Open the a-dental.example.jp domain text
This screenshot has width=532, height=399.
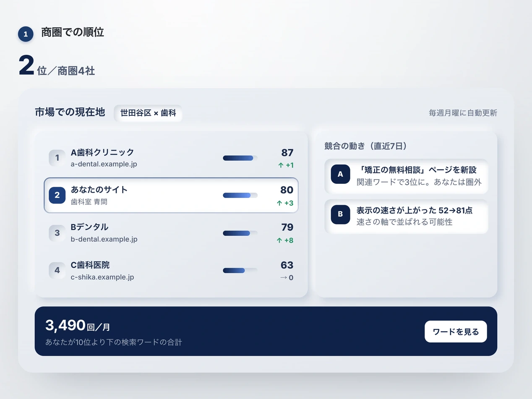pyautogui.click(x=104, y=164)
